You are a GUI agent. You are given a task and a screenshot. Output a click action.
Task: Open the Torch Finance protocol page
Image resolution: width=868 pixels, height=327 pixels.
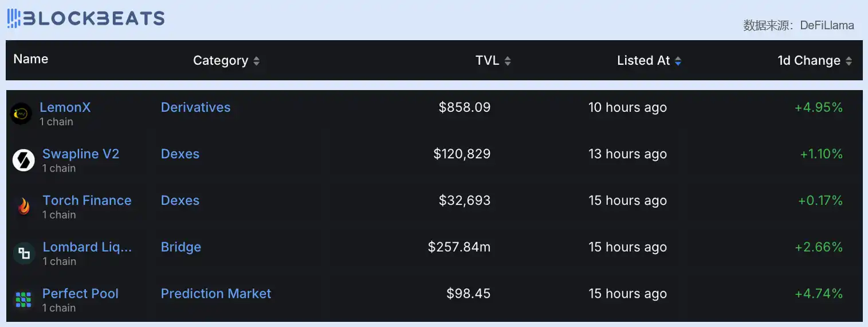[87, 200]
